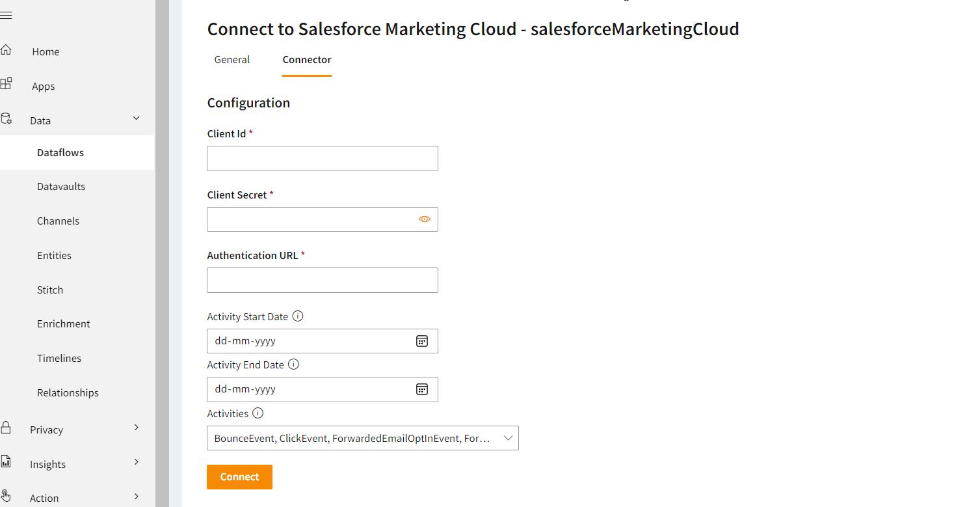Open calendar picker for Activity End Date
The image size is (980, 507).
click(422, 389)
